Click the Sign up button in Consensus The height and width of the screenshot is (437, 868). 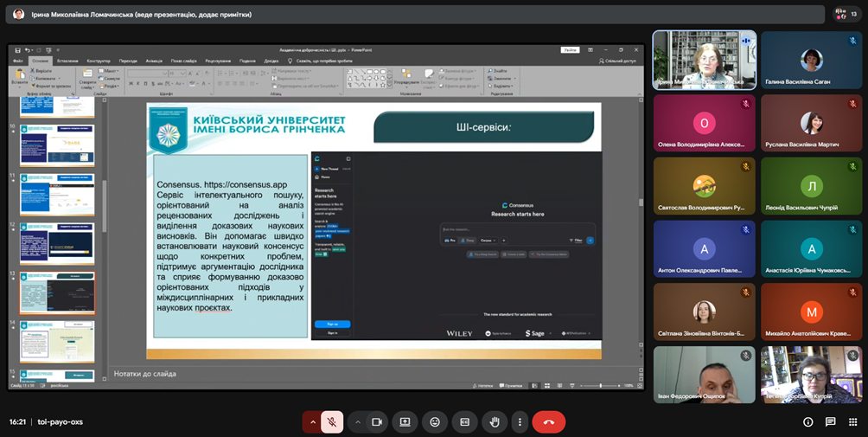pyautogui.click(x=332, y=324)
